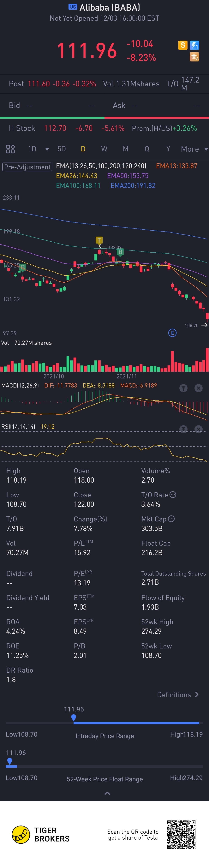
Task: Tap the EMA100:168.11 value
Action: pos(78,185)
